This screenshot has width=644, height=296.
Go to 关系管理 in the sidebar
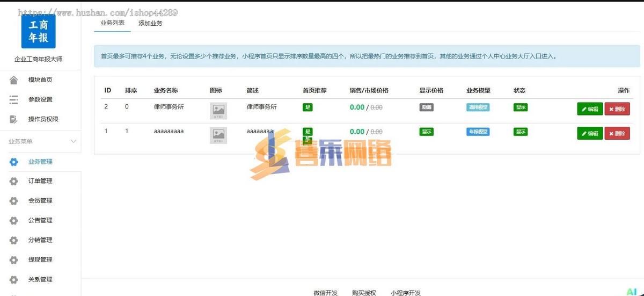40,280
